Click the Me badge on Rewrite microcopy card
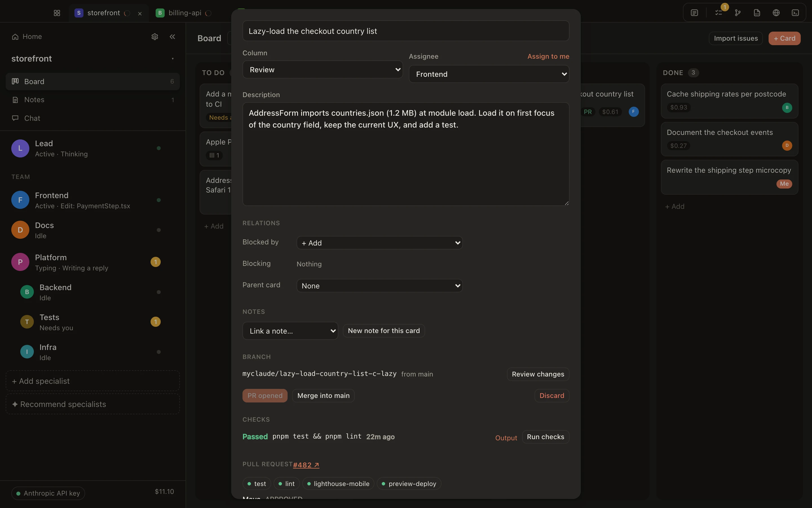812x508 pixels. click(x=784, y=184)
